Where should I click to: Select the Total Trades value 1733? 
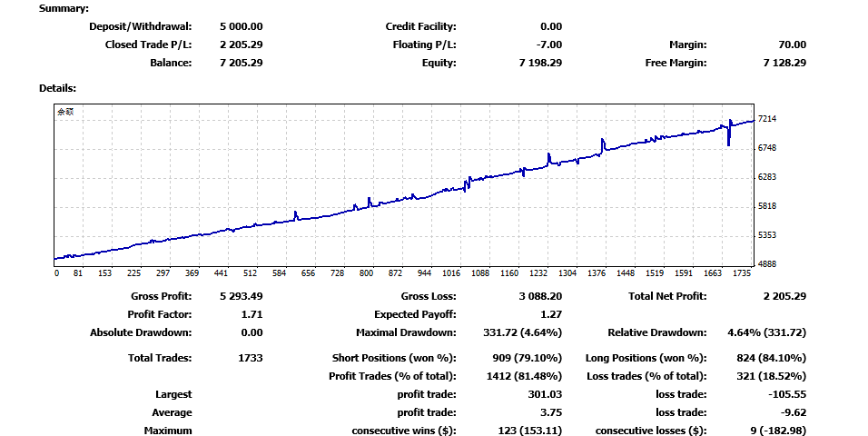251,359
